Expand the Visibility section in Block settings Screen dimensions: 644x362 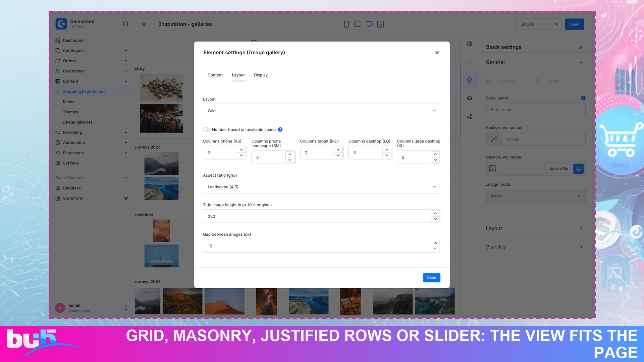[536, 247]
